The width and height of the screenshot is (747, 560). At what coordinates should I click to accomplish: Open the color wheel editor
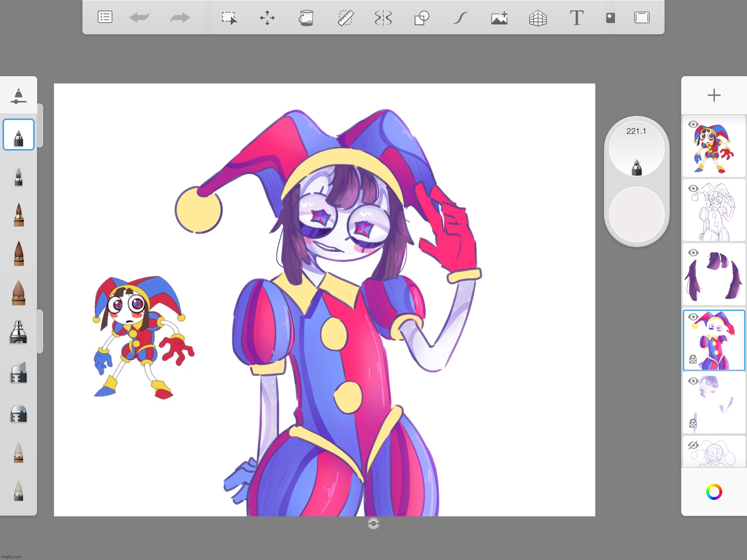714,492
